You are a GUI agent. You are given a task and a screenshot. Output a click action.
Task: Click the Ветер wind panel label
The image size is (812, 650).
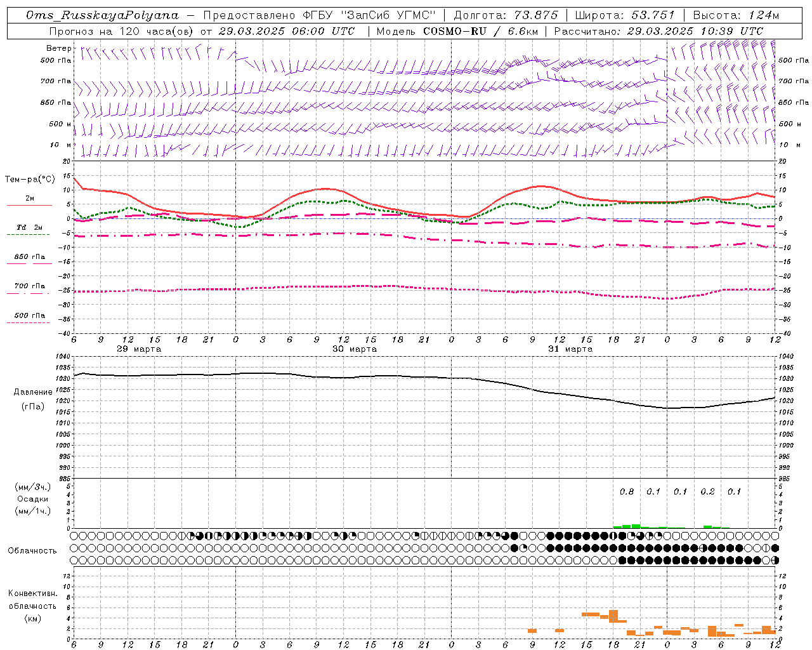pyautogui.click(x=59, y=48)
